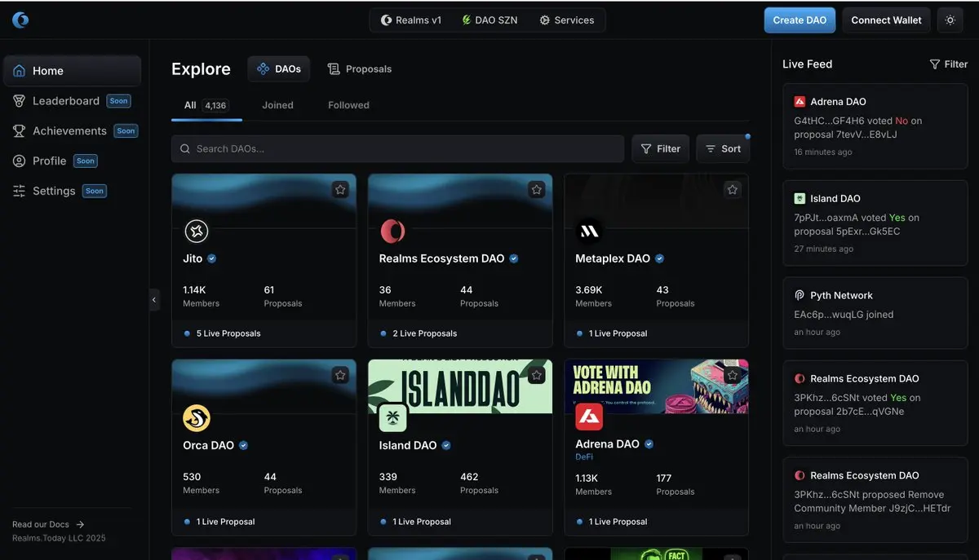Open DAO SZN in top navigation
This screenshot has height=560, width=979.
tap(489, 20)
